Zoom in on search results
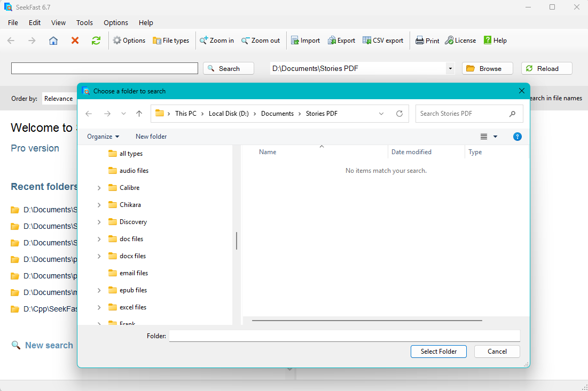This screenshot has height=391, width=588. pyautogui.click(x=216, y=40)
